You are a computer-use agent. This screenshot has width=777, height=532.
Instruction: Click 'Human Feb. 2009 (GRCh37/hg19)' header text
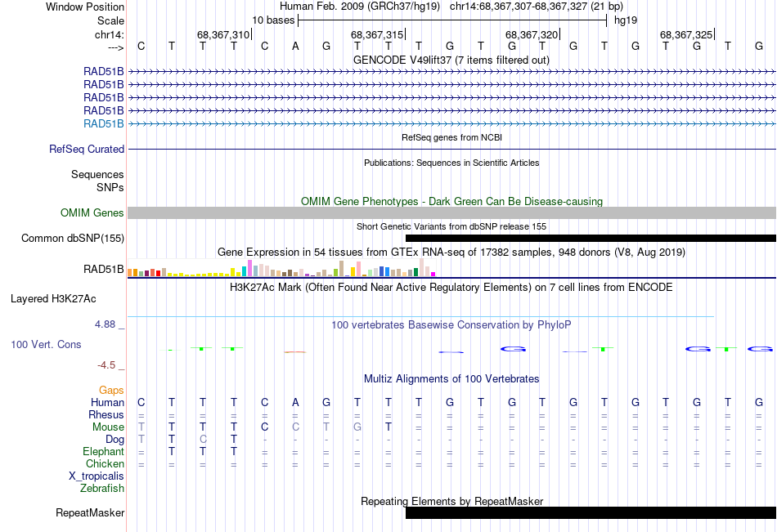[360, 7]
